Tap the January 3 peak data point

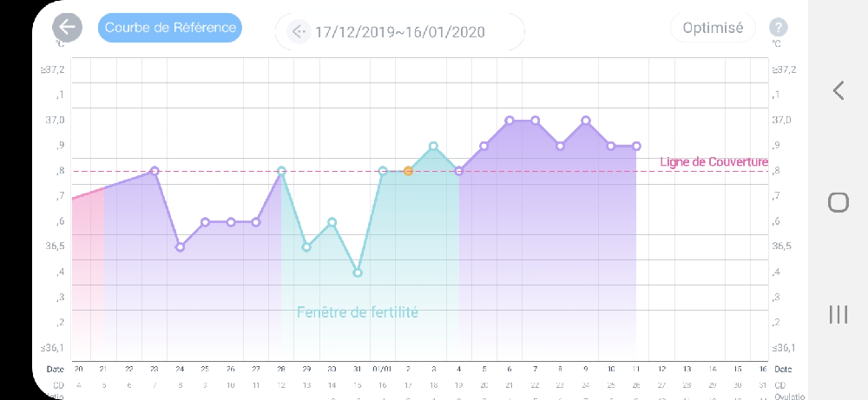tap(433, 146)
